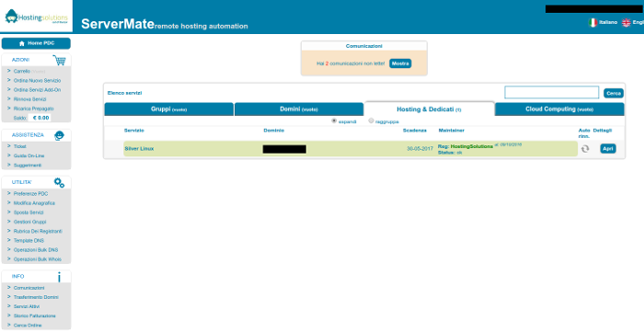Image resolution: width=644 pixels, height=332 pixels.
Task: Click the ServerMate title text
Action: tap(118, 24)
